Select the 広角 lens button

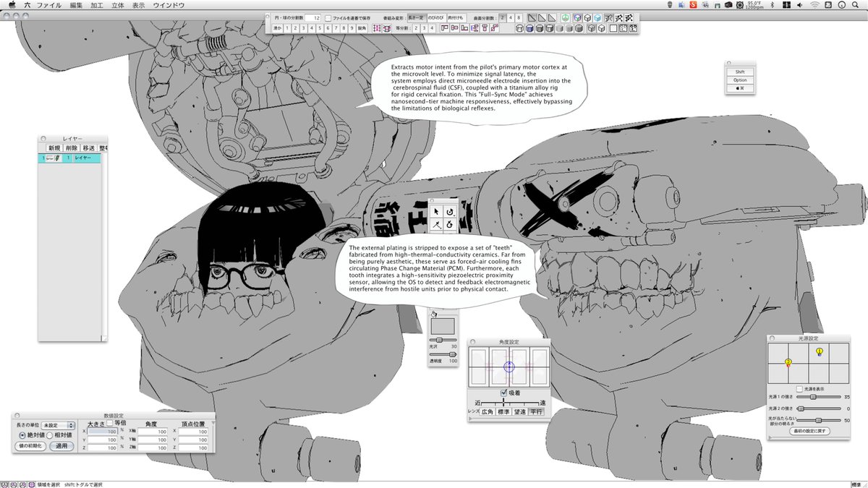[x=488, y=411]
